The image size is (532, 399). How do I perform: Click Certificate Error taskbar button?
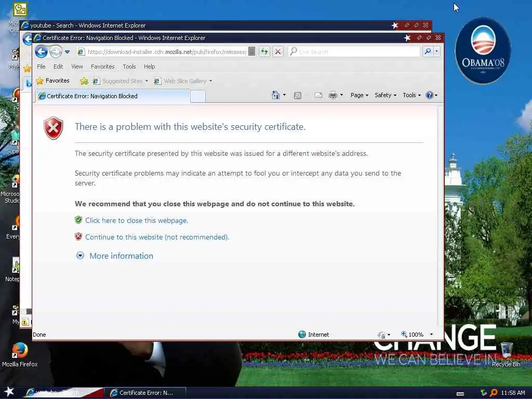click(145, 393)
